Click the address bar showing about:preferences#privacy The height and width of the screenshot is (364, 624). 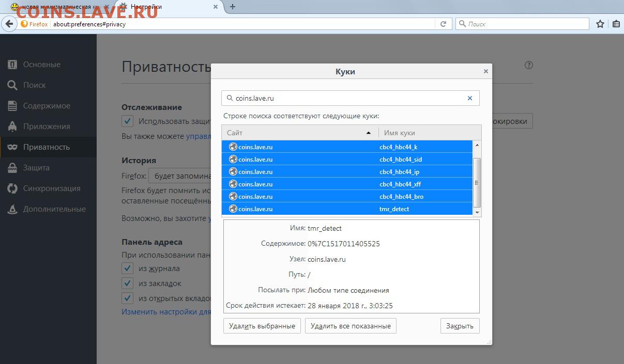click(243, 24)
